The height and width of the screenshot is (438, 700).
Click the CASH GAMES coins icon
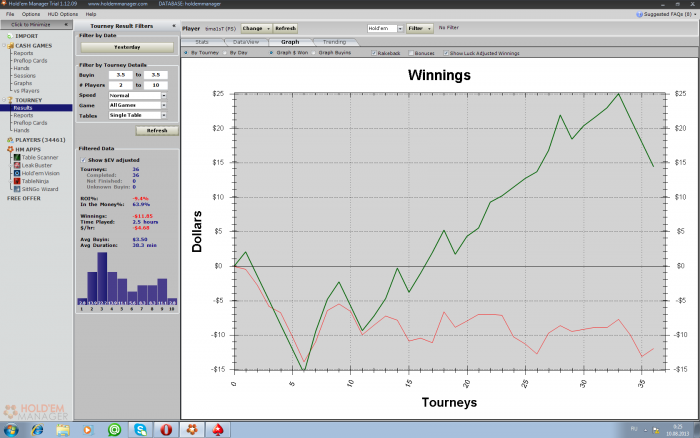click(x=10, y=46)
